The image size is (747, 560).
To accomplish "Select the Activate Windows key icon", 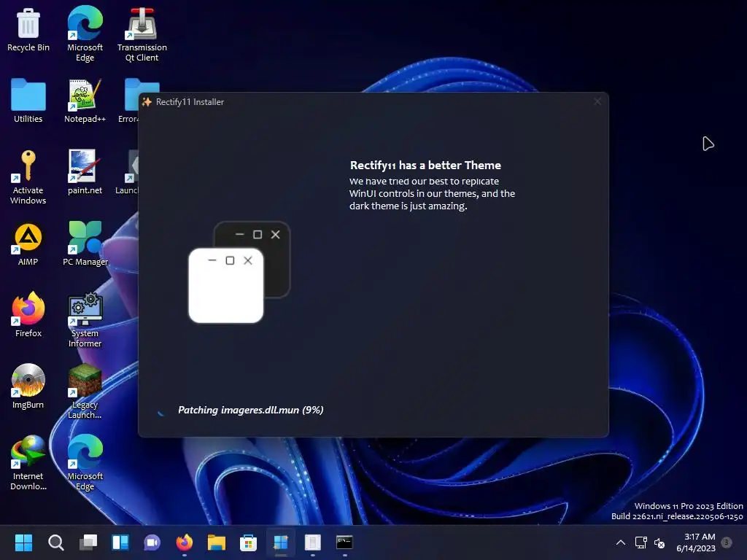I will point(28,177).
